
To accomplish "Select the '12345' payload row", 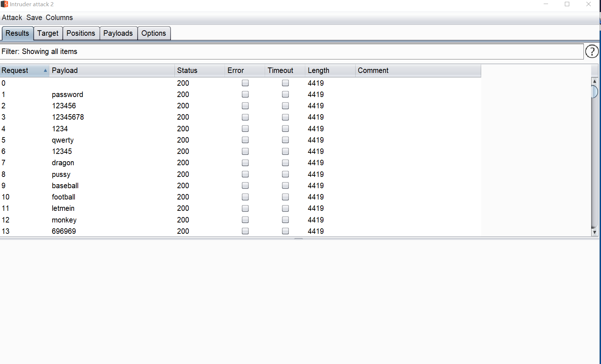I will 240,151.
